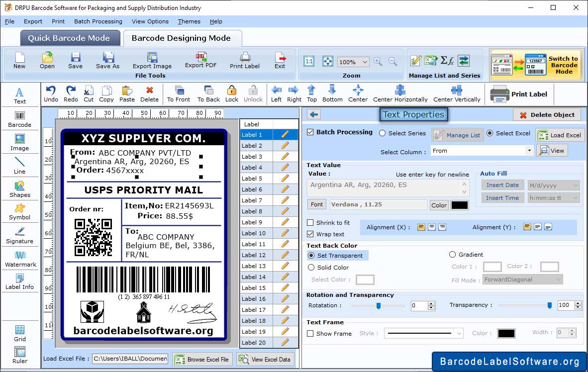The height and width of the screenshot is (372, 588).
Task: Toggle the Ruler display
Action: coord(19,355)
